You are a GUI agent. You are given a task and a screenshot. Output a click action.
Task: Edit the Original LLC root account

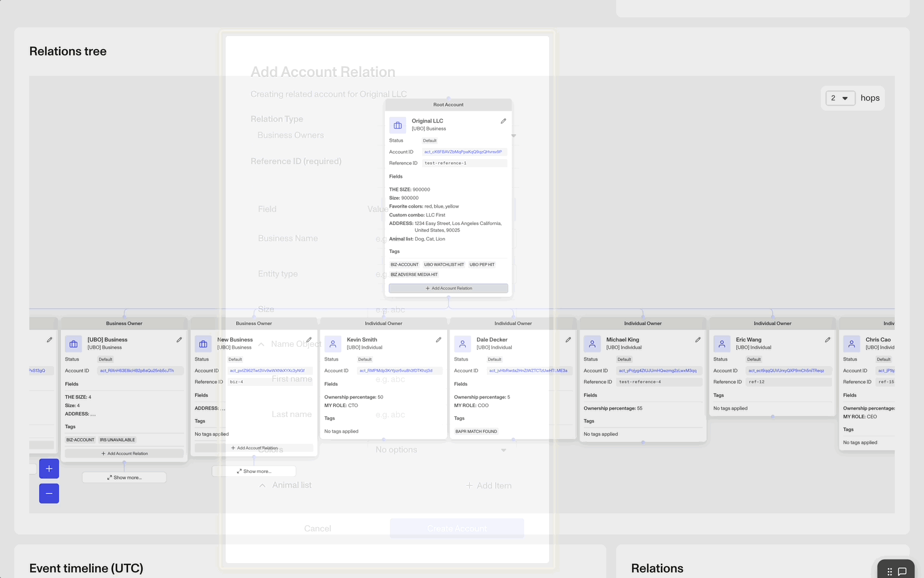pos(504,121)
